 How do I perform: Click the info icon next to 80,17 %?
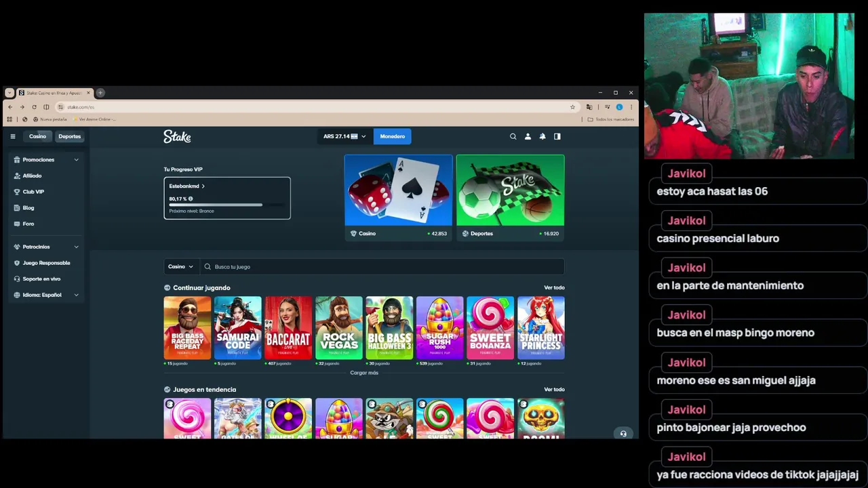pos(191,199)
